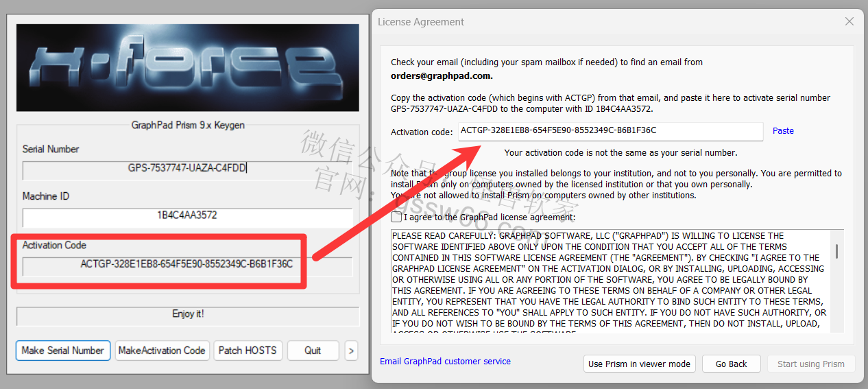The image size is (868, 389).
Task: Click the 'Machine ID' label in keygen
Action: point(46,196)
